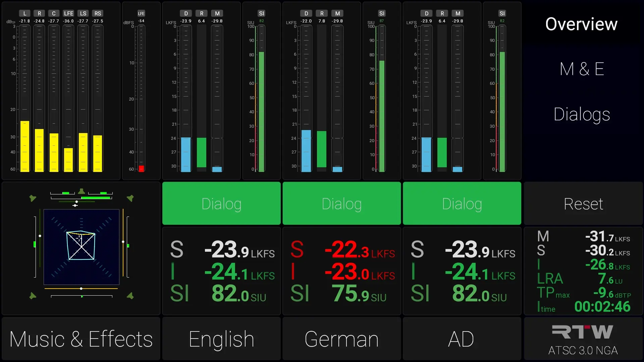Switch to the Dialogs view
The width and height of the screenshot is (644, 362).
pos(582,114)
